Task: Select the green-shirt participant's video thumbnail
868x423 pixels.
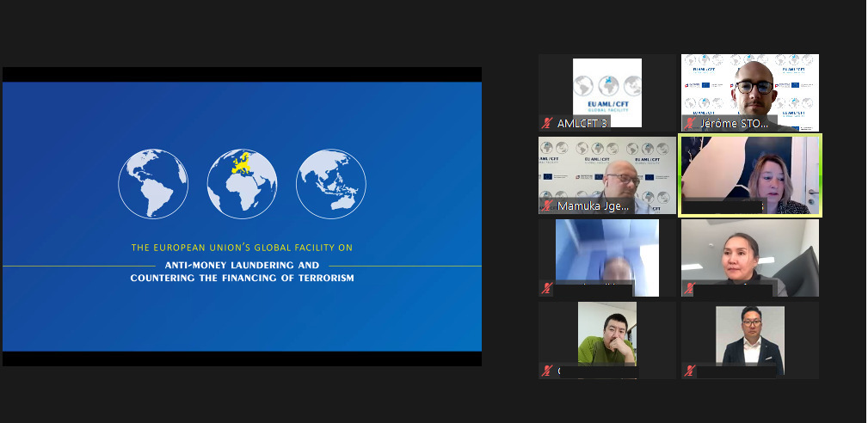Action: pos(607,334)
